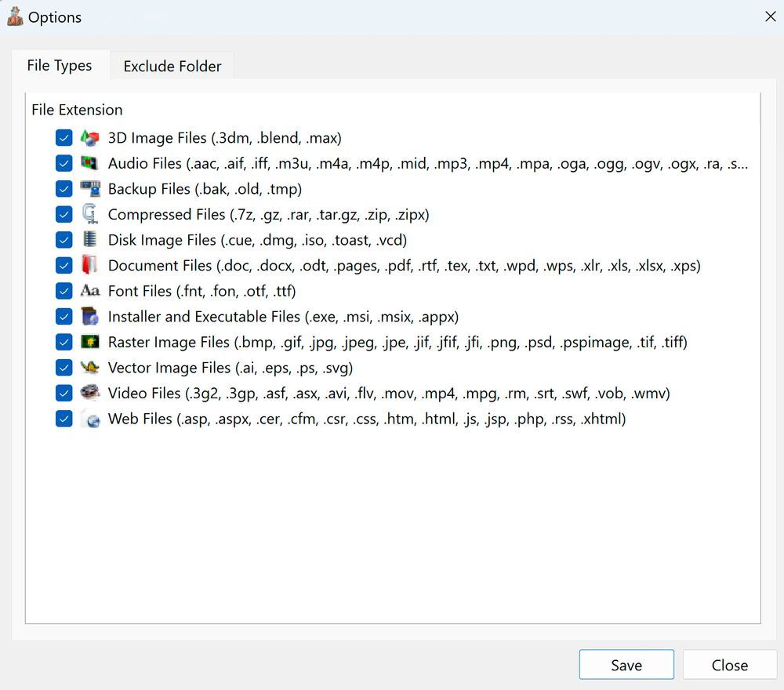Click the Raster Image Files icon
Viewport: 784px width, 690px height.
(89, 342)
